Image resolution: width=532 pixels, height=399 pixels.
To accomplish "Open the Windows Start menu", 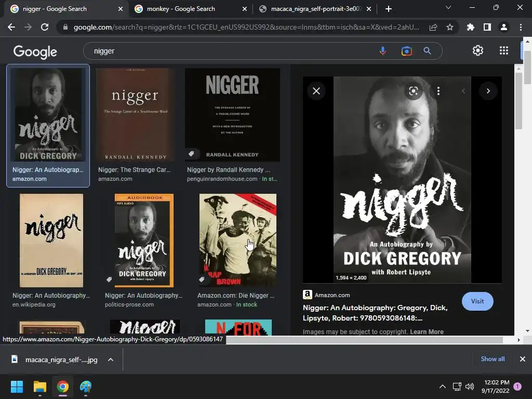I will point(17,387).
